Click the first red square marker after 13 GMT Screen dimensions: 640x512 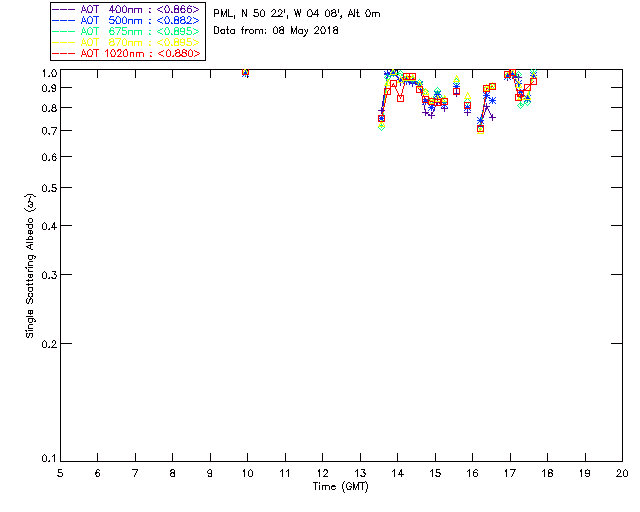(381, 118)
